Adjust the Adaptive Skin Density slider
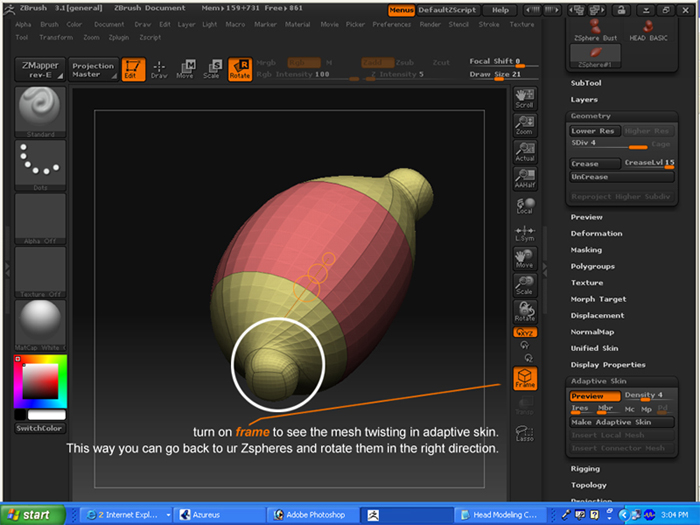This screenshot has height=525, width=700. (x=649, y=396)
